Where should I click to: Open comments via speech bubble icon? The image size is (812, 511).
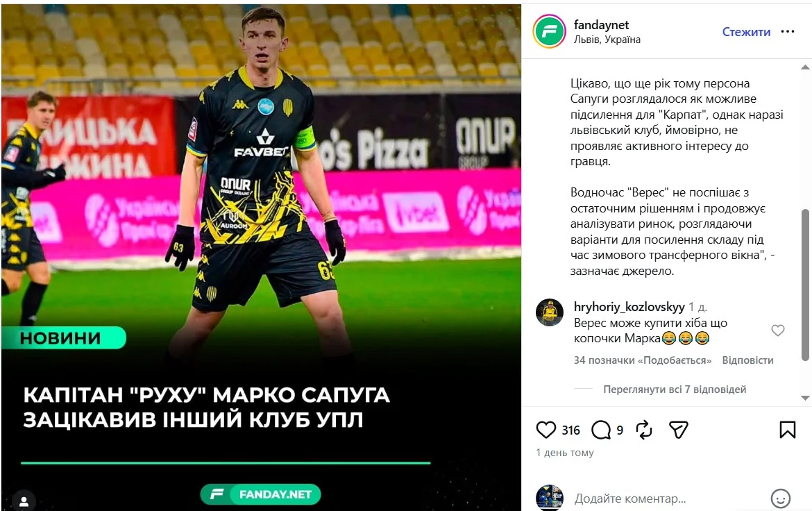(601, 430)
